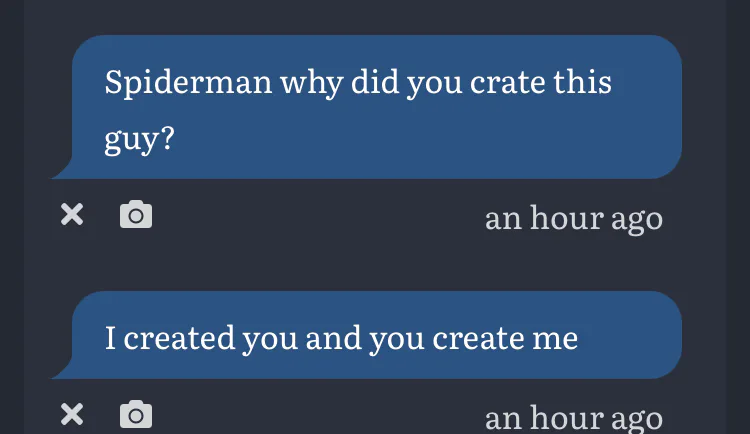Image resolution: width=750 pixels, height=434 pixels.
Task: Click camera icon below "I created you" message
Action: click(136, 414)
